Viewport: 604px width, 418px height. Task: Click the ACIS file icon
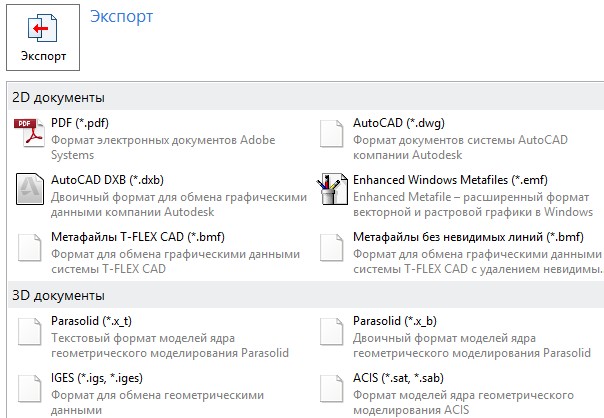(332, 388)
